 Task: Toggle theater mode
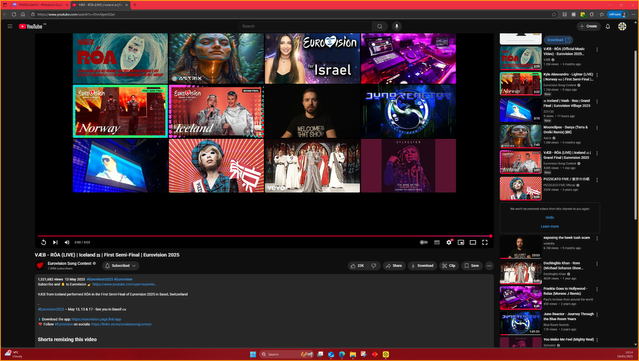tap(473, 242)
